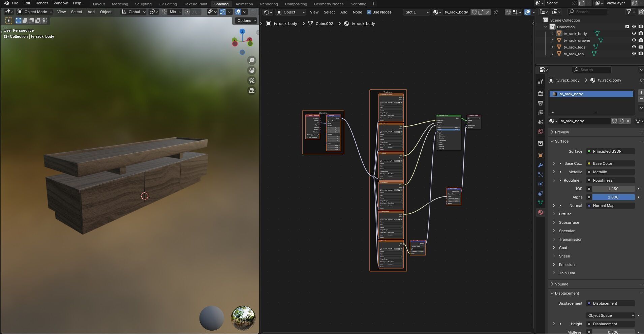Open the Global transform orientation dropdown

(x=133, y=12)
